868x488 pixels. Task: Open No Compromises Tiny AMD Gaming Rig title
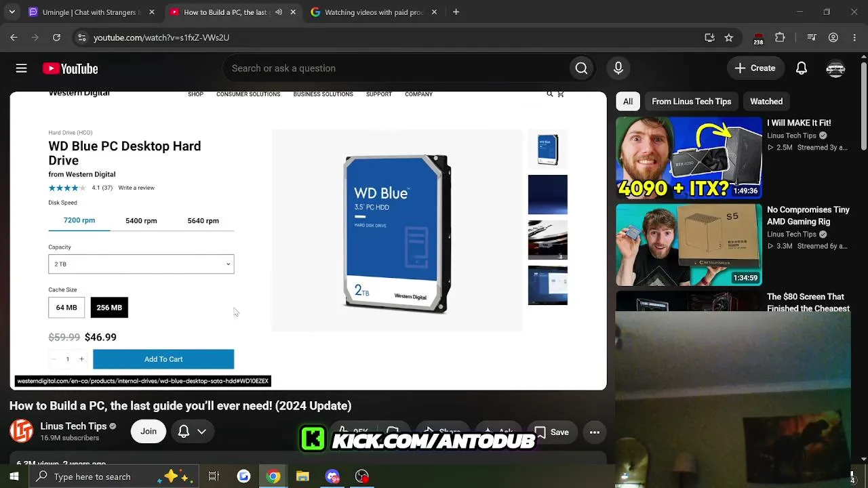click(x=808, y=216)
